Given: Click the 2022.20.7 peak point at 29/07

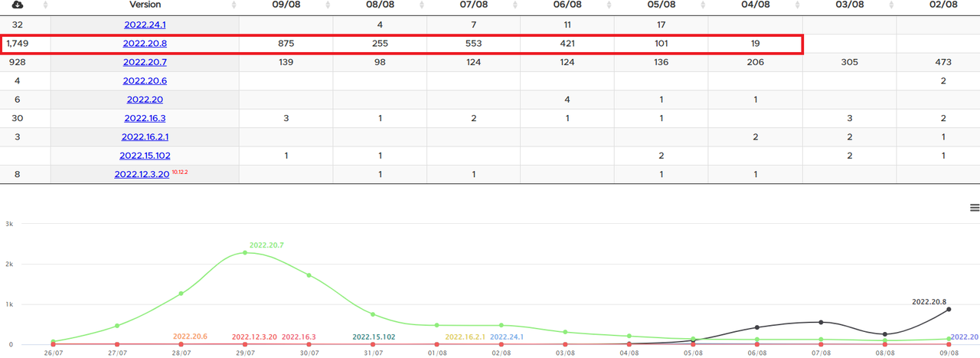Looking at the screenshot, I should [x=245, y=252].
